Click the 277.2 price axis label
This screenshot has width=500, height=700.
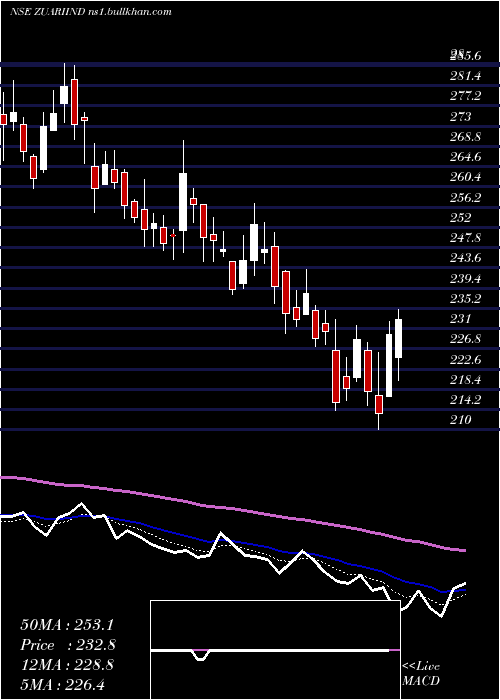465,96
